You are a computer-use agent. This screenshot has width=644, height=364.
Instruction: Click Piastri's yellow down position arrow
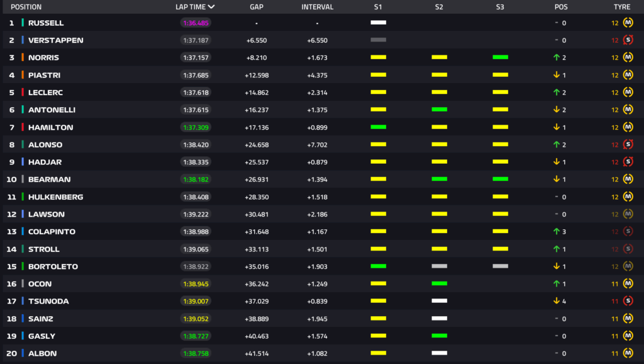557,75
